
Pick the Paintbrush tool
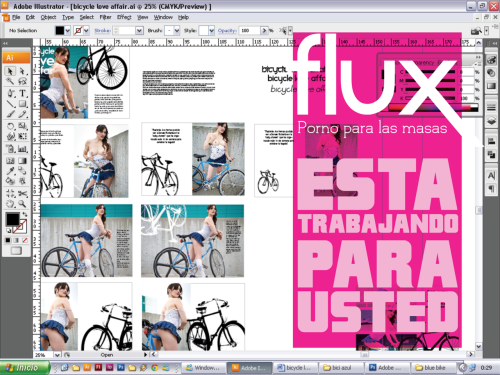(10, 114)
